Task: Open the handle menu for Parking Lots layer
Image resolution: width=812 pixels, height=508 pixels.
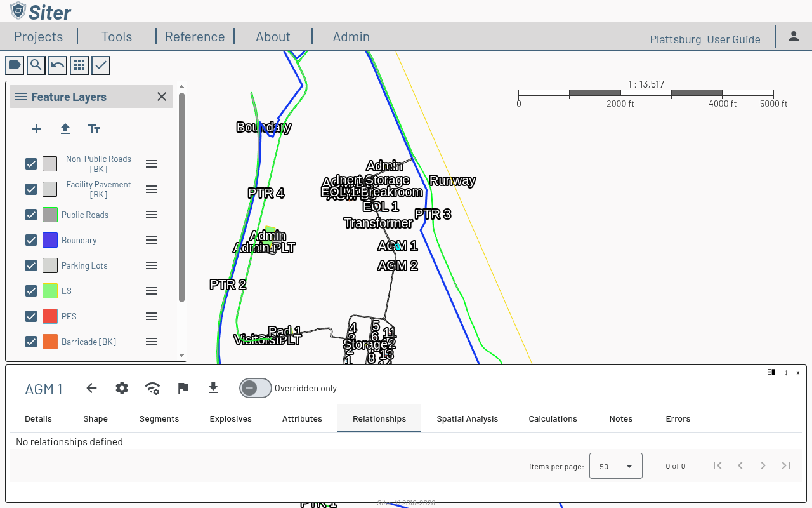Action: 152,265
